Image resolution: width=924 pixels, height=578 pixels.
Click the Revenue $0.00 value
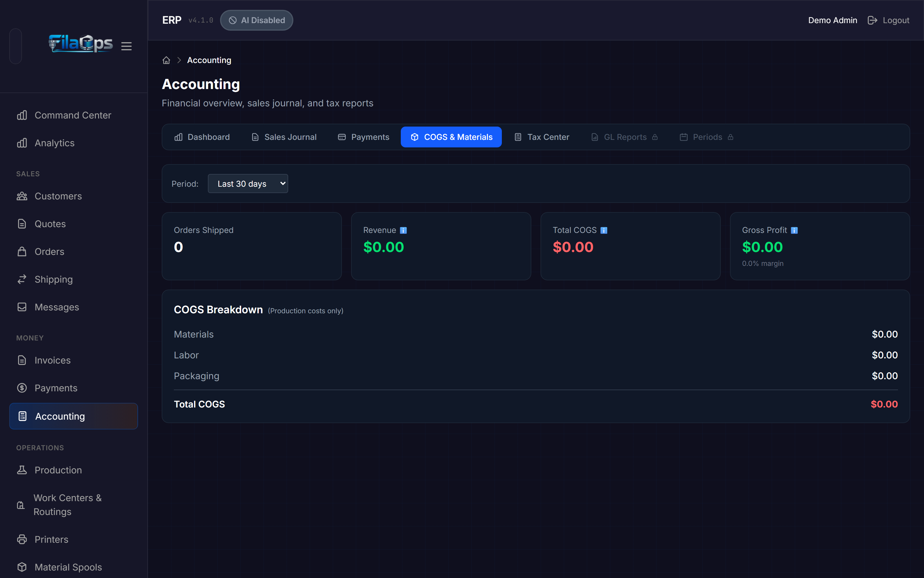383,247
